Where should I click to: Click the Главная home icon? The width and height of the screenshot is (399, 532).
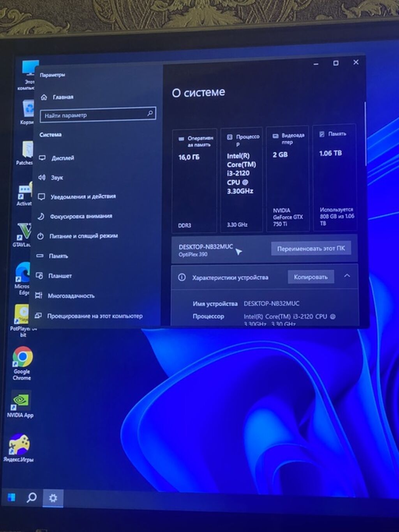pos(44,97)
